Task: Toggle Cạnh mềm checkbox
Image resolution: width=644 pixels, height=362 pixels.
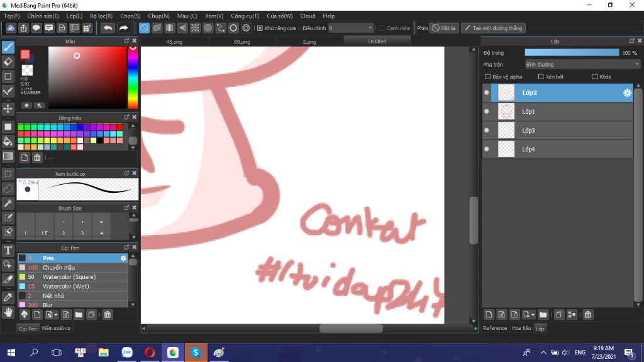Action: coord(382,28)
